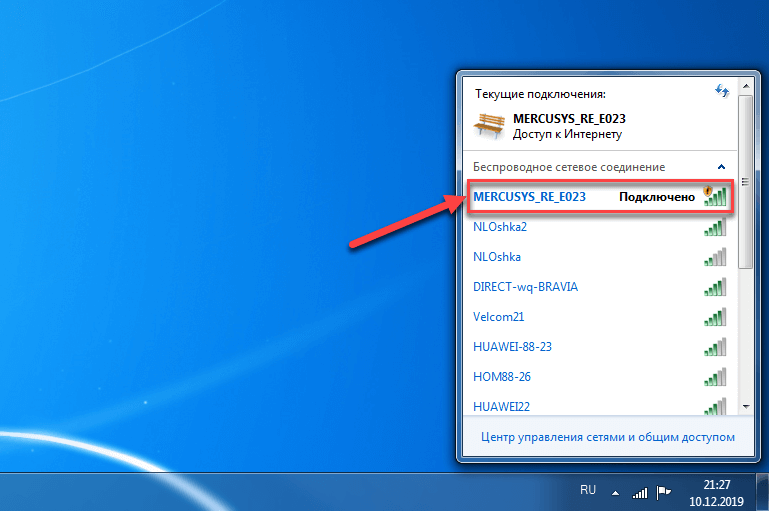This screenshot has height=511, width=769.
Task: Click signal bars next to MERCUSYS_RE_E023
Action: point(714,196)
